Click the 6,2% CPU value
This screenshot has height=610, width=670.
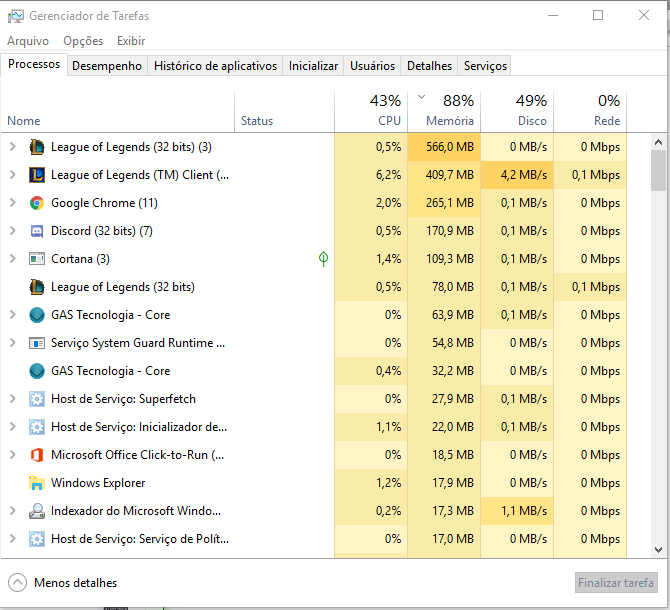click(x=388, y=175)
